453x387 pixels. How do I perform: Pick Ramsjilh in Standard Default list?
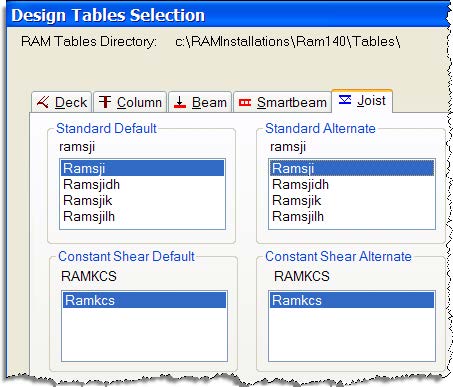click(143, 216)
